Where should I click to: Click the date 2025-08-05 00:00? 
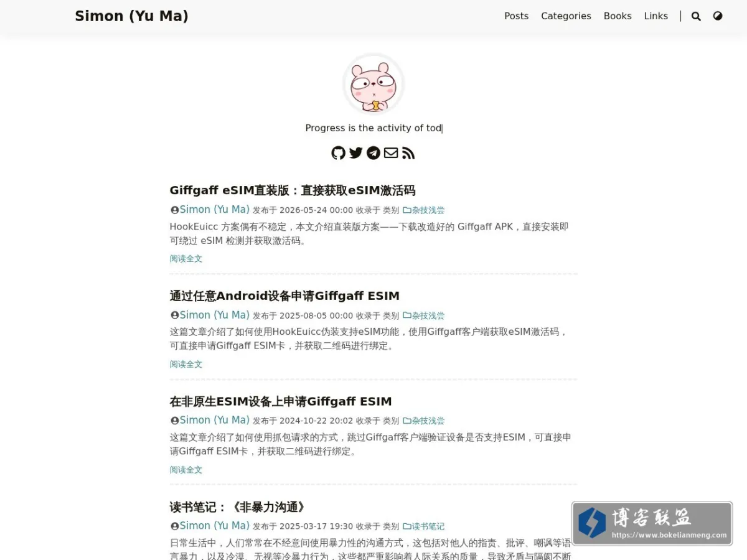(x=316, y=315)
